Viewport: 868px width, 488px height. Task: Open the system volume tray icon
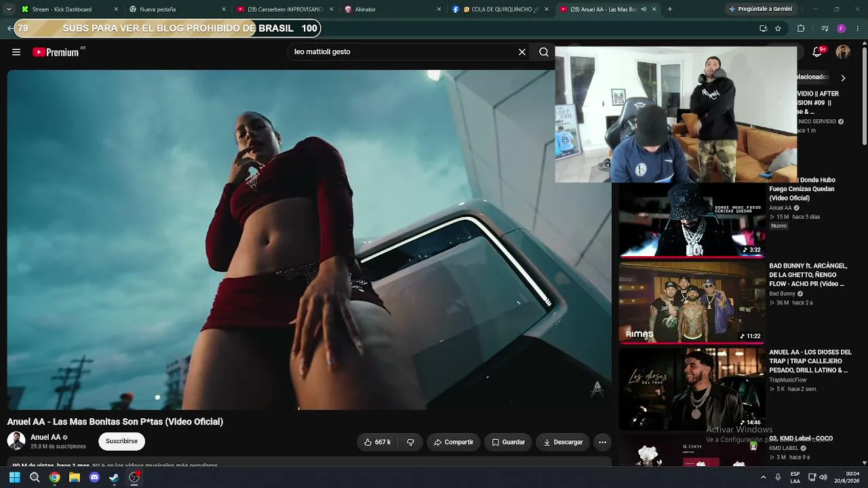pos(823,477)
